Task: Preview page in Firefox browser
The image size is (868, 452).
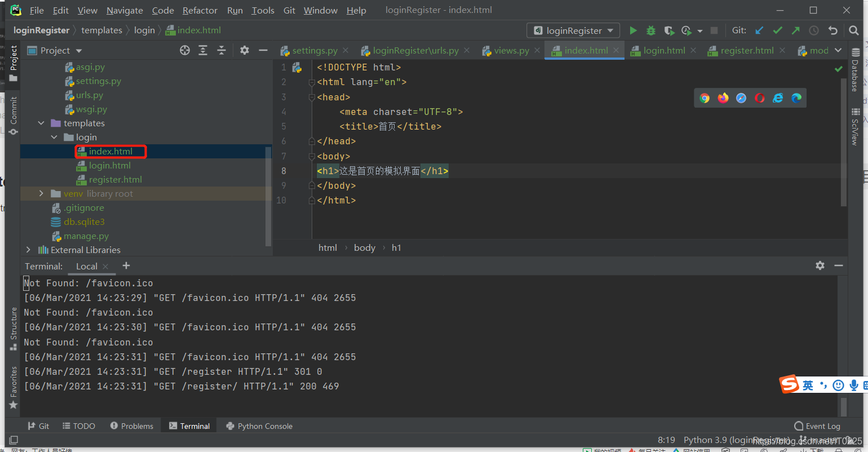Action: pos(723,98)
